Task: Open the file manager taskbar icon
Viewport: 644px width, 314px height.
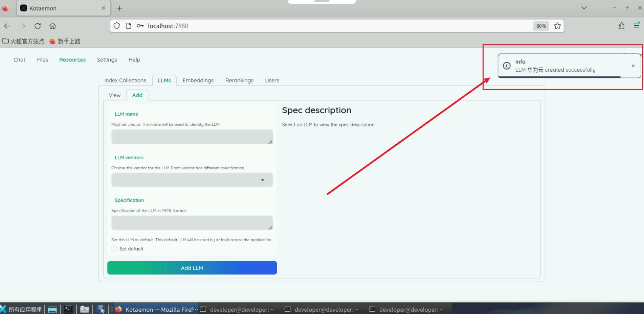Action: pyautogui.click(x=85, y=309)
